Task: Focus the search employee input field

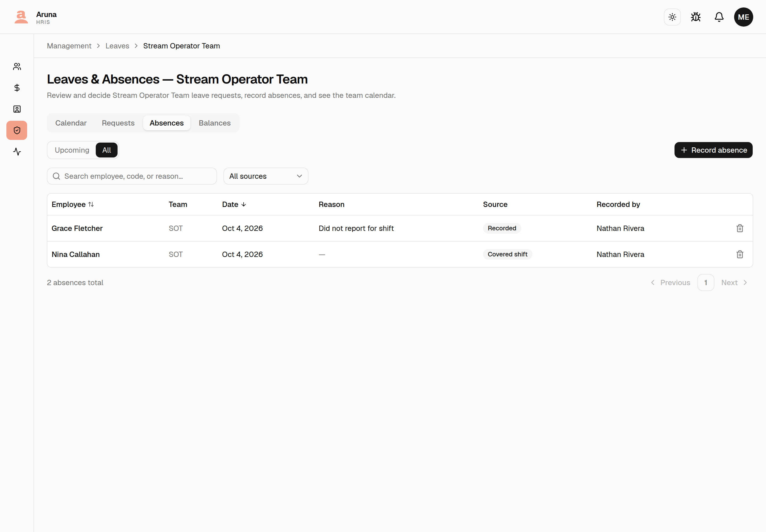Action: point(132,176)
